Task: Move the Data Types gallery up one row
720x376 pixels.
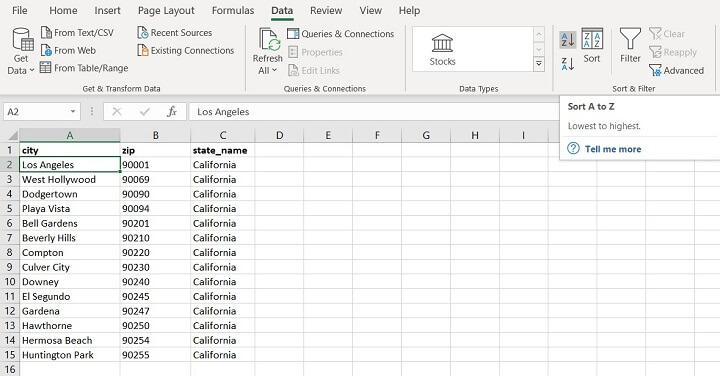Action: click(x=539, y=34)
